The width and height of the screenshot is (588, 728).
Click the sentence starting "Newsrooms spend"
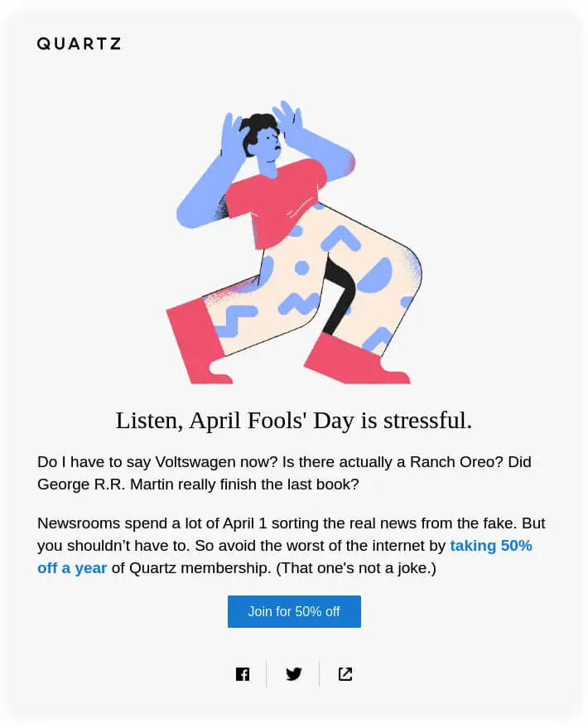coord(166,523)
